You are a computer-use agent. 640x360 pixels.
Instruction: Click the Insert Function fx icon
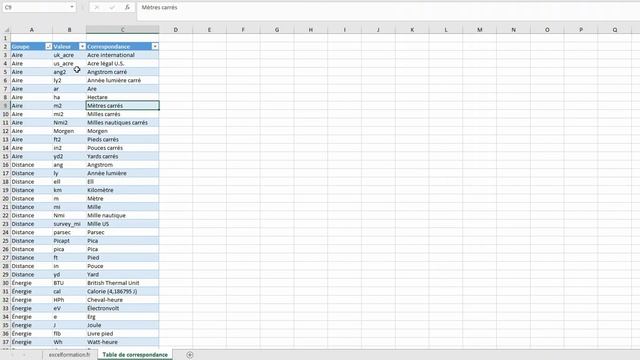point(127,7)
